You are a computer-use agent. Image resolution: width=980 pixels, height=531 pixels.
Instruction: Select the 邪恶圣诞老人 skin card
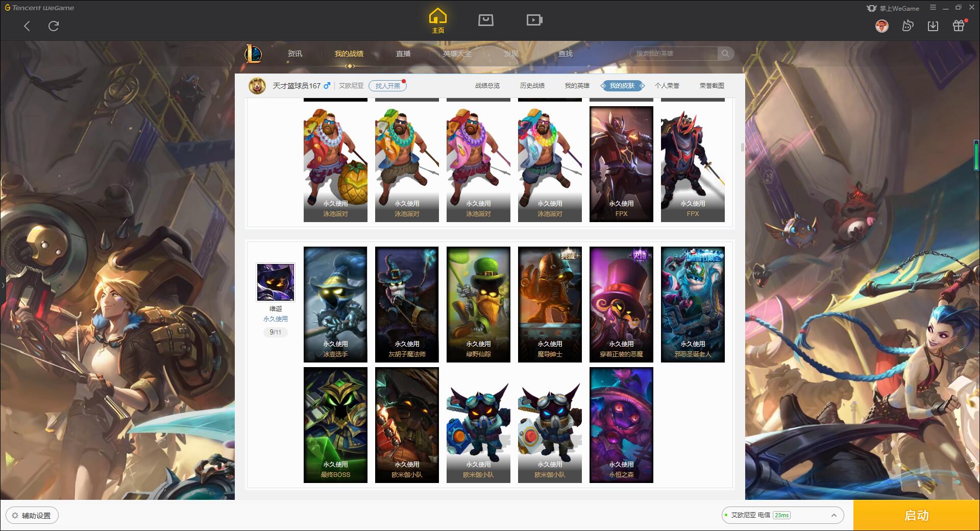(693, 304)
